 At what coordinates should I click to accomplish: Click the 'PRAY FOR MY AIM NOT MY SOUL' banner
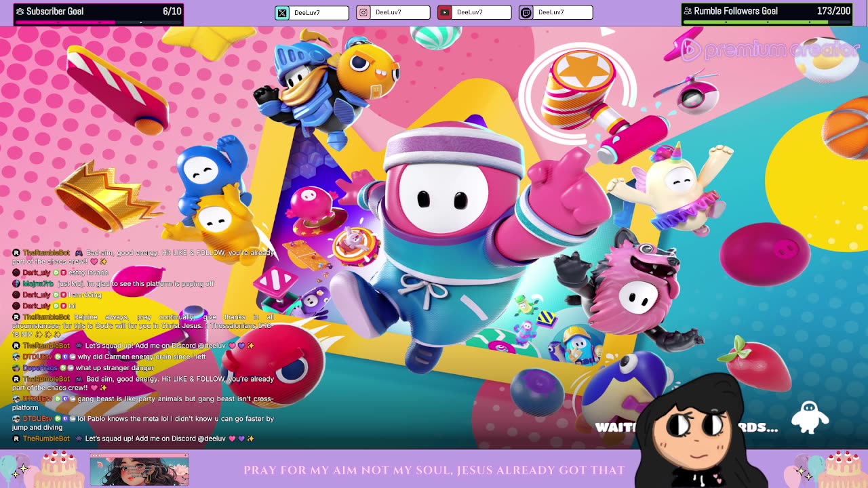(434, 470)
